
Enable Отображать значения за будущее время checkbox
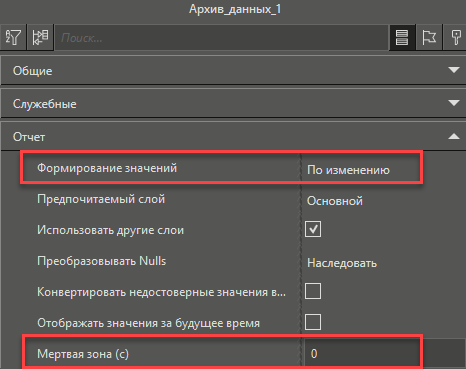(313, 322)
